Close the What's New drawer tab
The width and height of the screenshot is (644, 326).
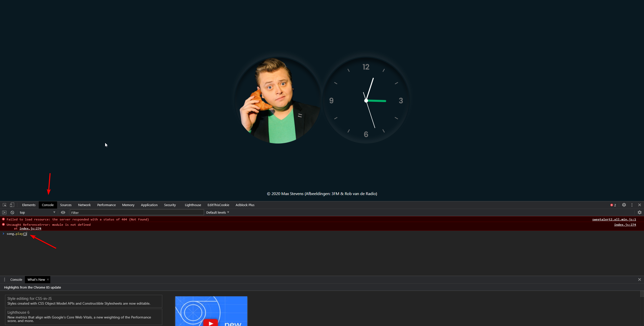[x=48, y=280]
